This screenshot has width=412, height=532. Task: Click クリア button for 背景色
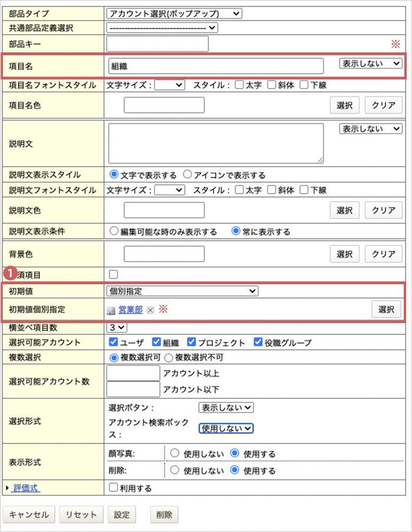tap(384, 254)
